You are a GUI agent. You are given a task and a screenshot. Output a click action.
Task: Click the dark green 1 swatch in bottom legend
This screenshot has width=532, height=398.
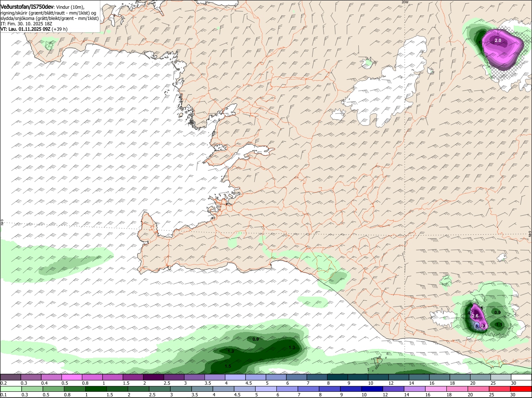pos(96,389)
